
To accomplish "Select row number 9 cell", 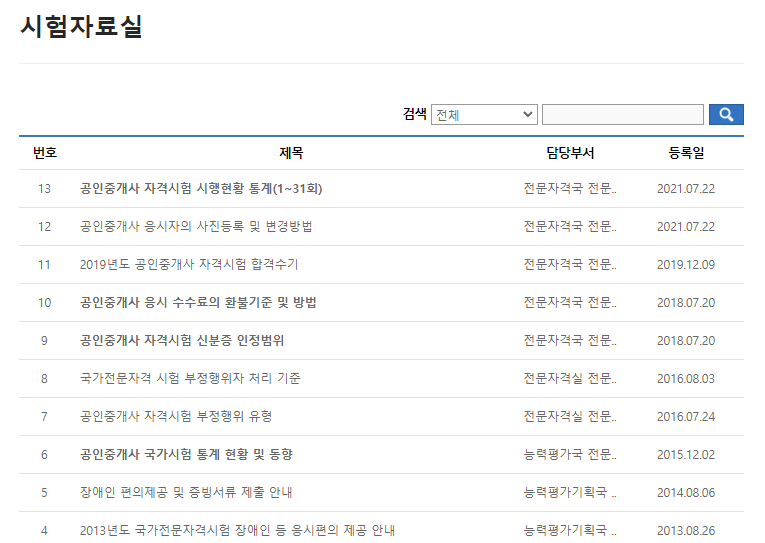I will pyautogui.click(x=44, y=341).
